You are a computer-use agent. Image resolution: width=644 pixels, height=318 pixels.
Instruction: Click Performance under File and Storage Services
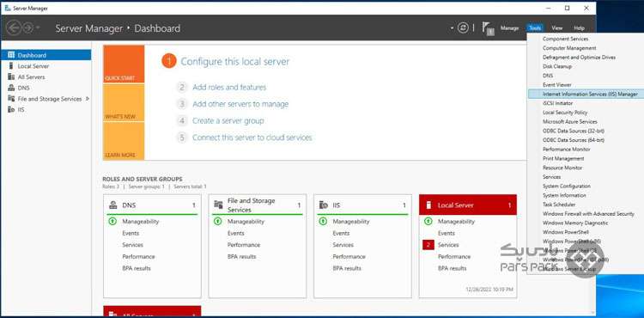point(244,245)
